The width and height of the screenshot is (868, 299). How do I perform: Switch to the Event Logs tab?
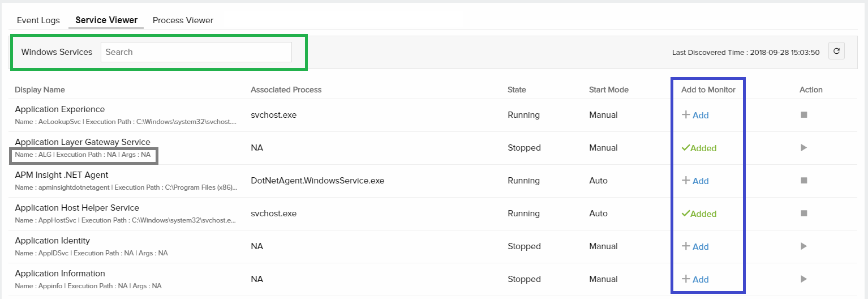(x=38, y=20)
